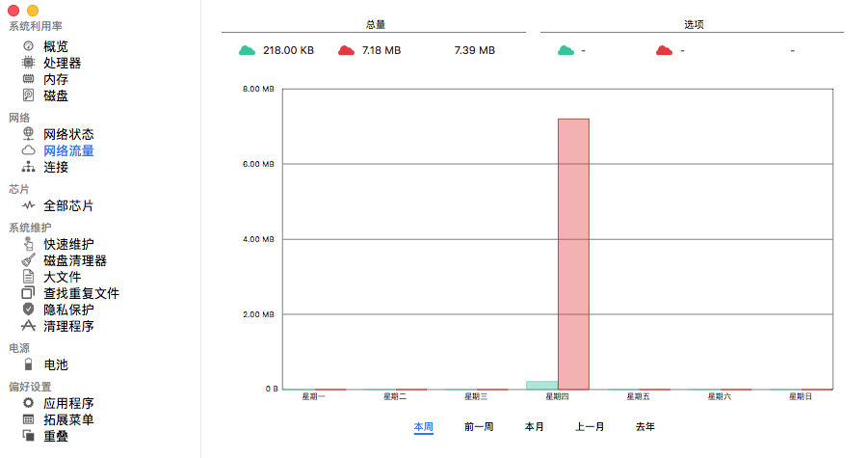Click the 内存 memory icon
The image size is (868, 458).
click(28, 79)
